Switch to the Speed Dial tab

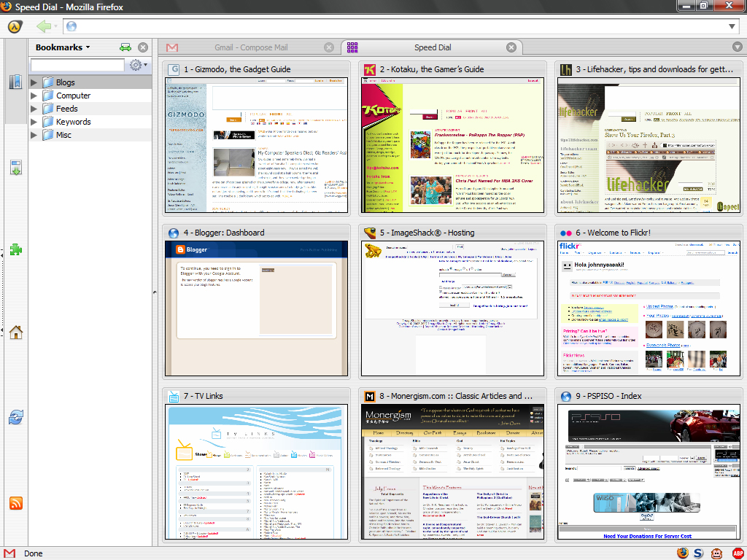pyautogui.click(x=432, y=47)
